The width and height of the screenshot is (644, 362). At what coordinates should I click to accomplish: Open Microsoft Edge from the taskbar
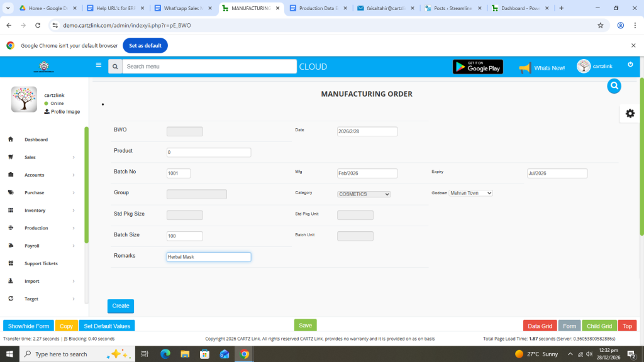[165, 354]
